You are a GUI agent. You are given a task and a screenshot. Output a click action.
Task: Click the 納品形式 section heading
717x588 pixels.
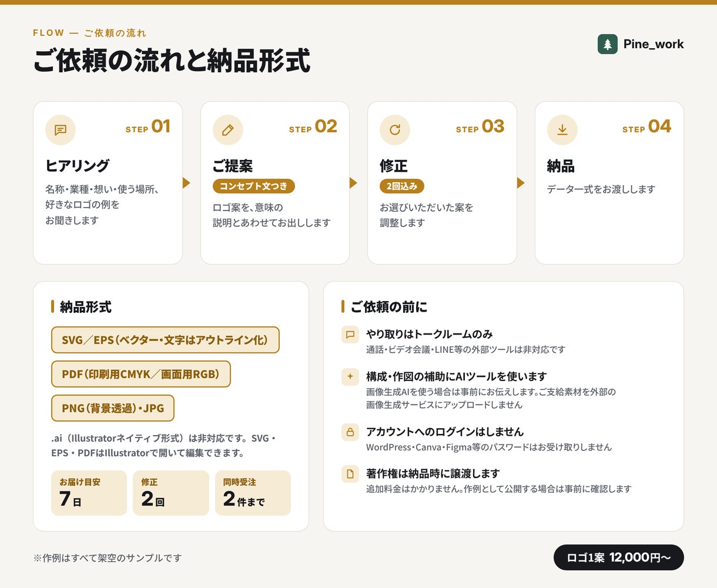pos(86,307)
